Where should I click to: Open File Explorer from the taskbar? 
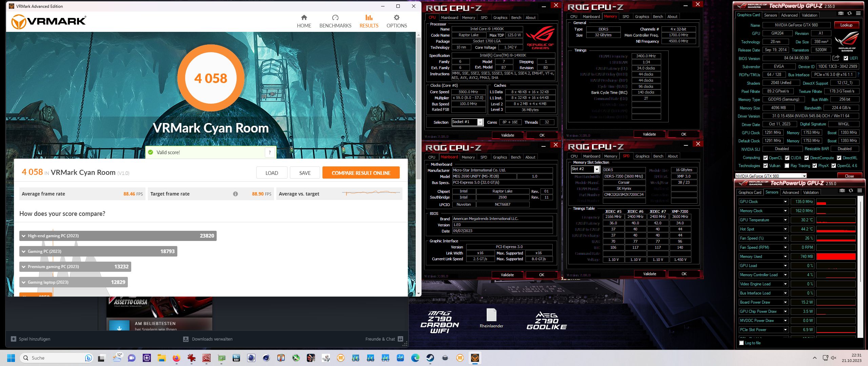tap(161, 358)
